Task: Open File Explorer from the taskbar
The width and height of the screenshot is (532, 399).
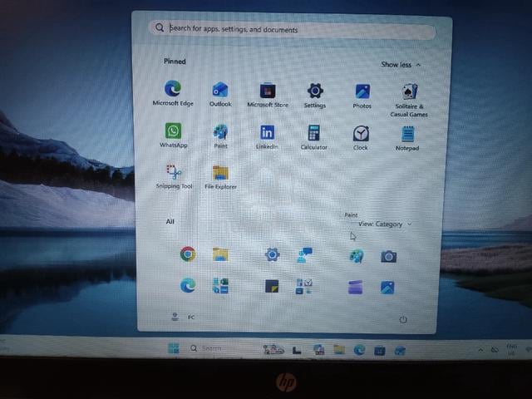Action: [339, 349]
